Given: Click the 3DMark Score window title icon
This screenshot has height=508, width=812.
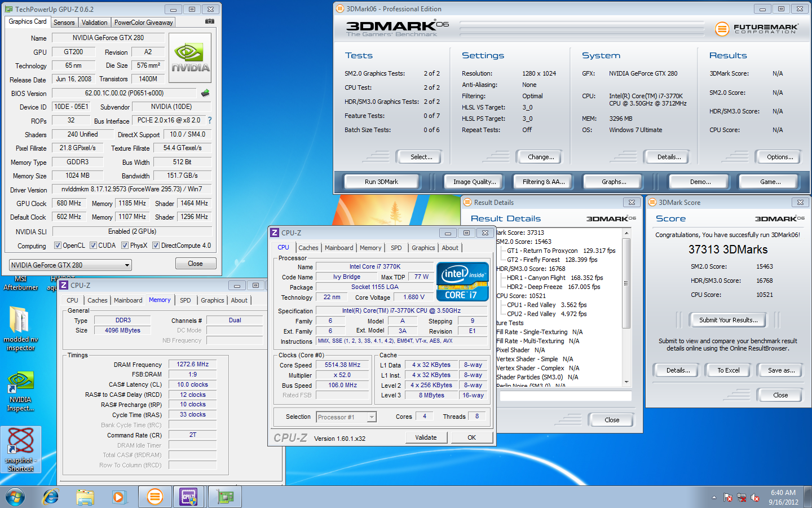Looking at the screenshot, I should click(x=652, y=202).
